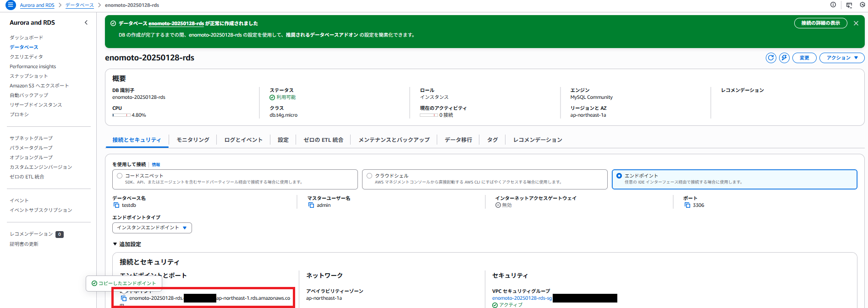Click the current activity connections bar
This screenshot has height=308, width=868.
pos(429,115)
